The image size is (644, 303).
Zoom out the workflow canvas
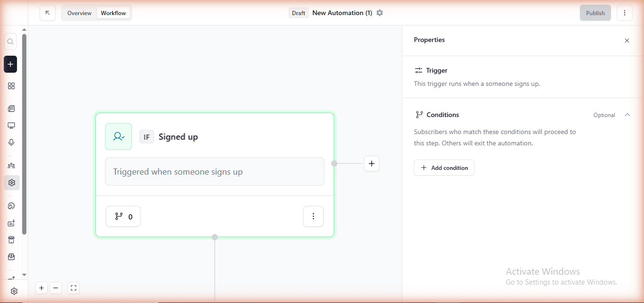click(x=56, y=288)
